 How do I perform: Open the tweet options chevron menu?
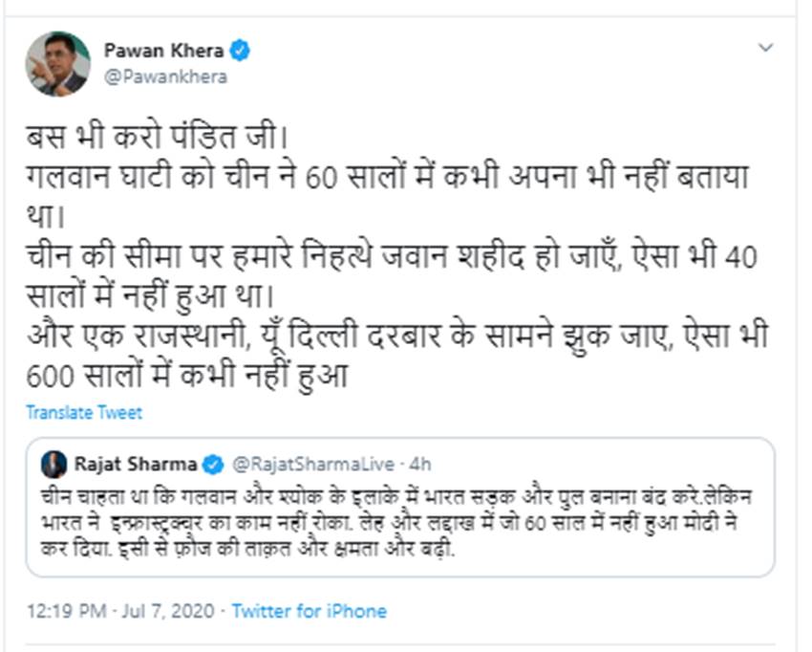click(x=765, y=48)
